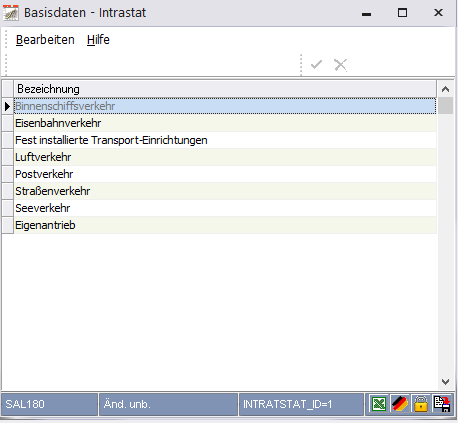Click the scrollbar up arrow

(445, 89)
